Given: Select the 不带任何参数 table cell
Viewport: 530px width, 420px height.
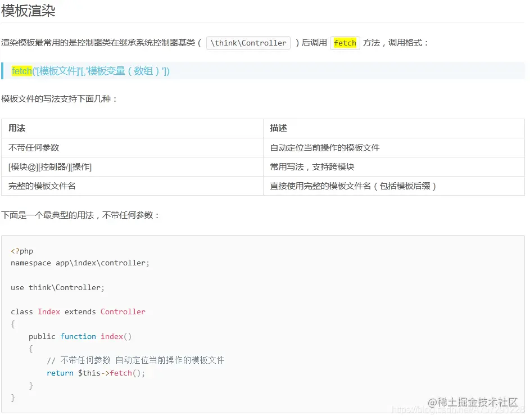Looking at the screenshot, I should click(132, 147).
